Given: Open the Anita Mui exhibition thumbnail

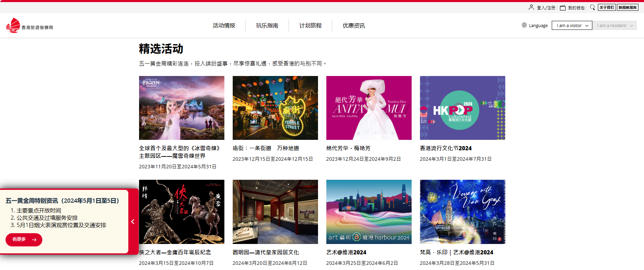Looking at the screenshot, I should coord(369,108).
